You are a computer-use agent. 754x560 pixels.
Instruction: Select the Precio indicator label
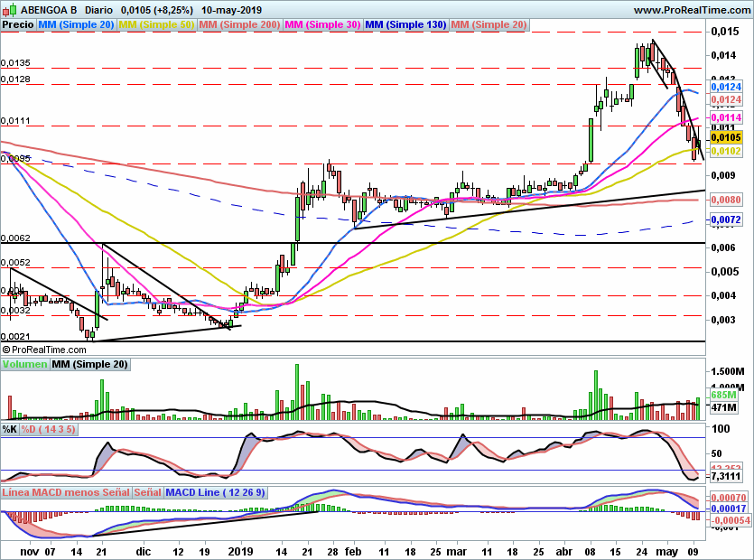point(18,24)
